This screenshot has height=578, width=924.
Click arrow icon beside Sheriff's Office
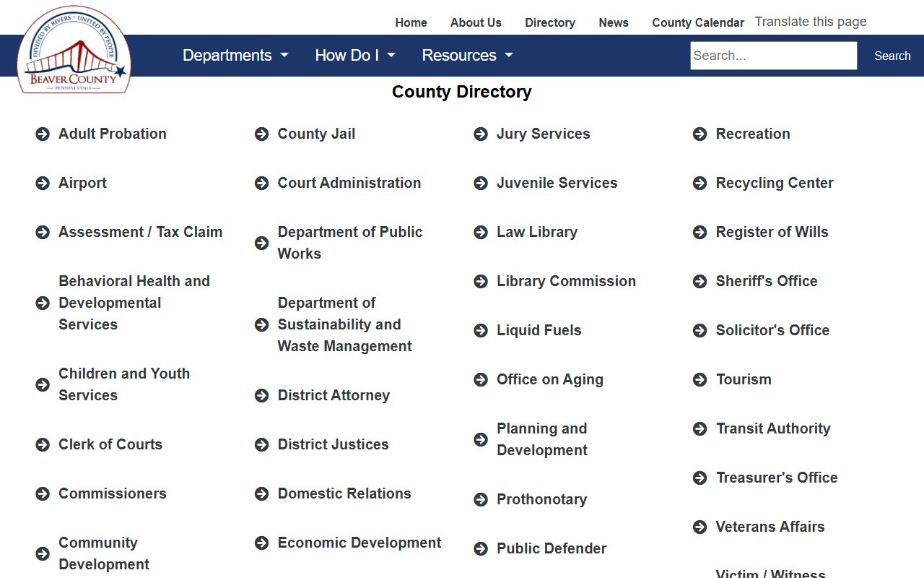tap(699, 281)
